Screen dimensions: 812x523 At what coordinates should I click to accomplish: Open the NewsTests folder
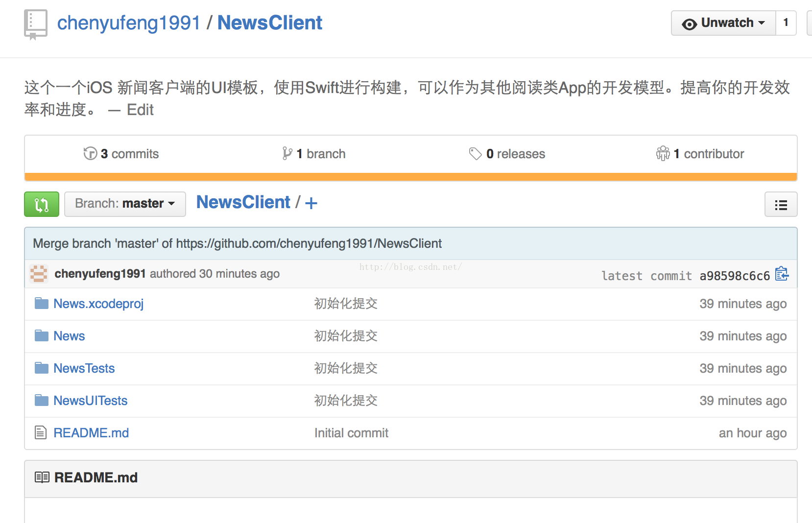click(84, 368)
